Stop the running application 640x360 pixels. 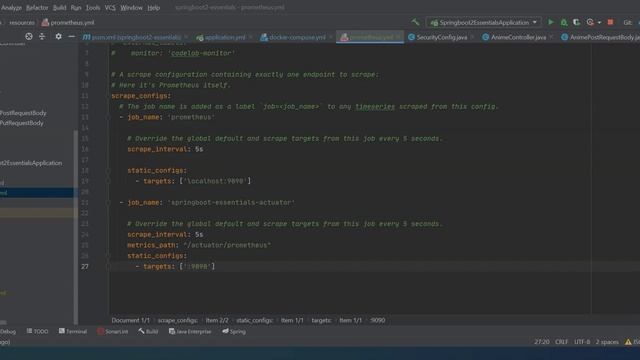(610, 22)
